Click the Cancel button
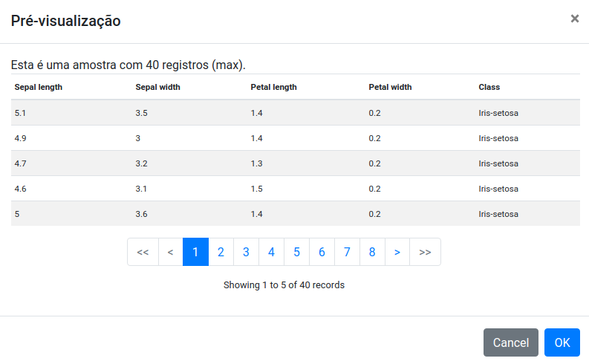Screen dimensions: 589x364 click(x=511, y=342)
